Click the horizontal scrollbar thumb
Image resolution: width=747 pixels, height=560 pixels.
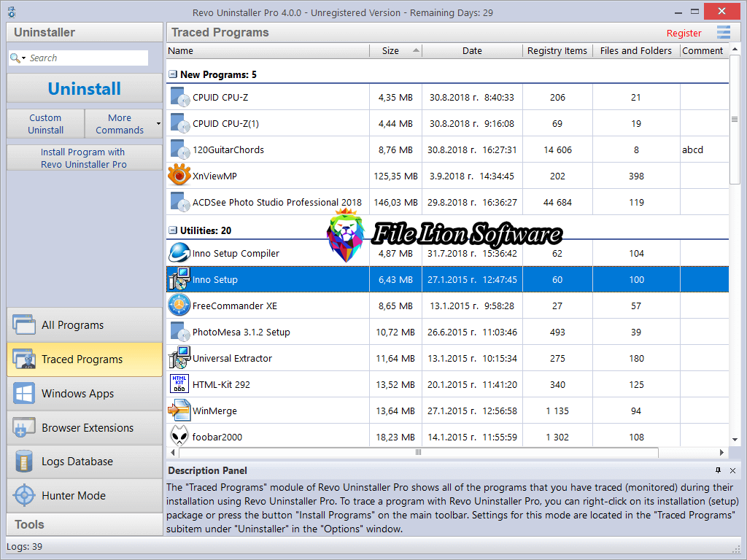coord(418,452)
